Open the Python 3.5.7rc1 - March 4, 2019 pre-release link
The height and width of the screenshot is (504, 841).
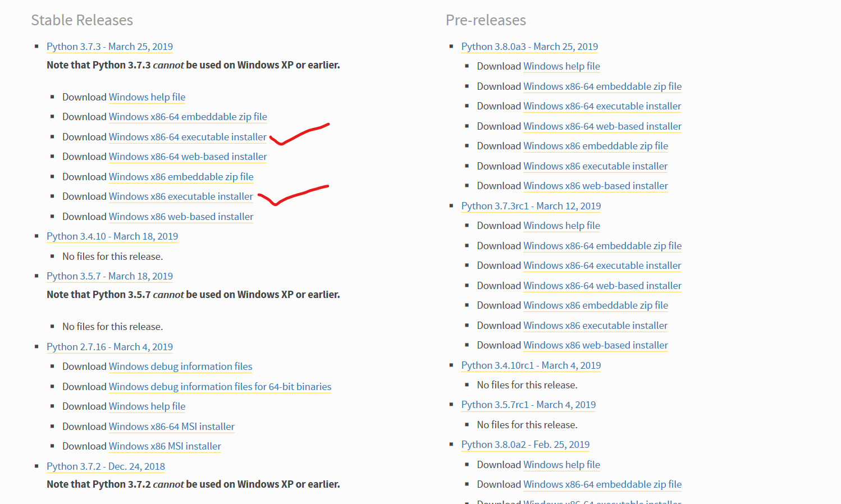528,405
